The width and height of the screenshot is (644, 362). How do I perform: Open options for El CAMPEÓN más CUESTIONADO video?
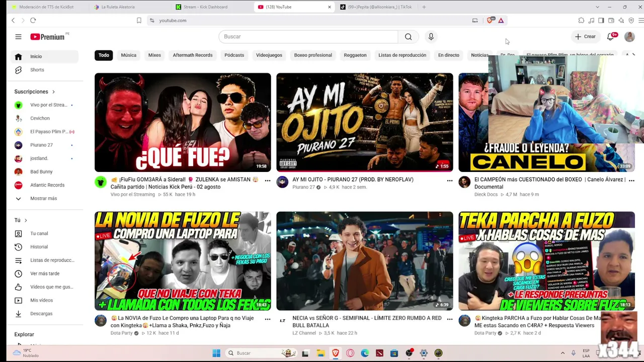631,180
